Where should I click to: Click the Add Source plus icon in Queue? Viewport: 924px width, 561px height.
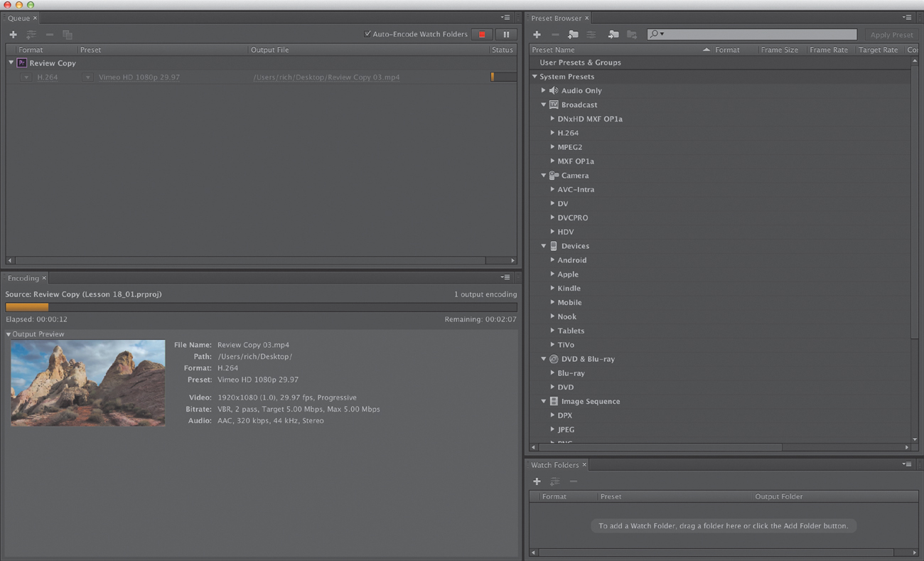[x=13, y=34]
